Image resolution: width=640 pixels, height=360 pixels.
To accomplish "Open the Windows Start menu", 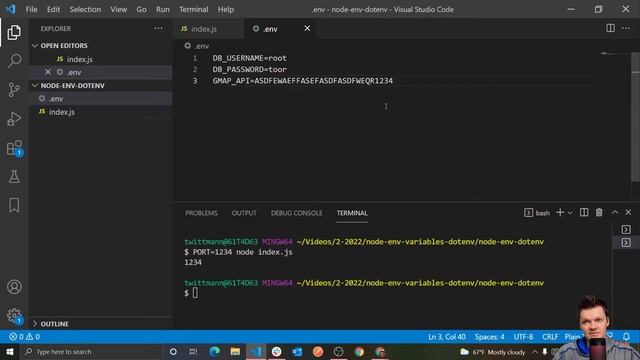I will [10, 351].
